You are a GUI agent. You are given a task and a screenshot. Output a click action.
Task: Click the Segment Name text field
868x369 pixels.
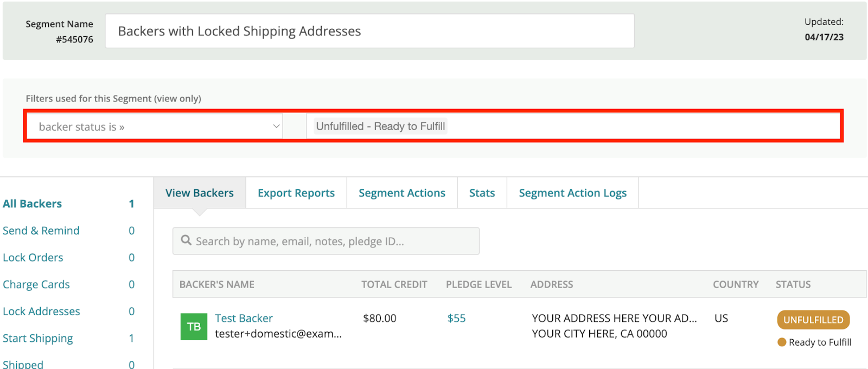click(x=369, y=31)
